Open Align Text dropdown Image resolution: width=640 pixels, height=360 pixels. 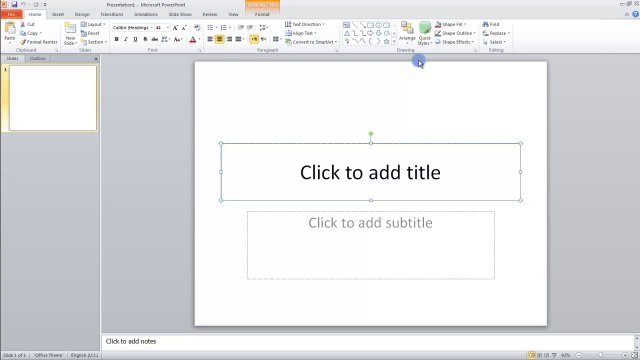coord(300,33)
